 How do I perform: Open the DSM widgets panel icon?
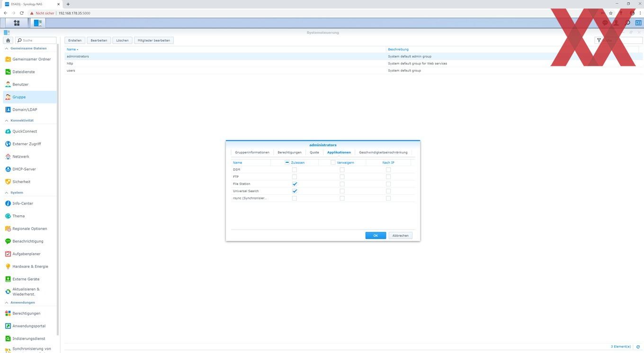[638, 23]
